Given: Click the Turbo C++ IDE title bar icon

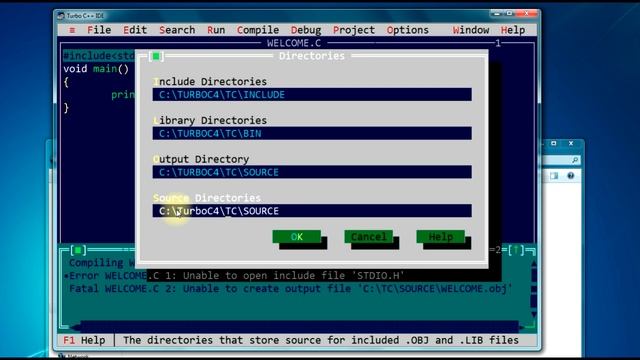Looking at the screenshot, I should click(61, 16).
